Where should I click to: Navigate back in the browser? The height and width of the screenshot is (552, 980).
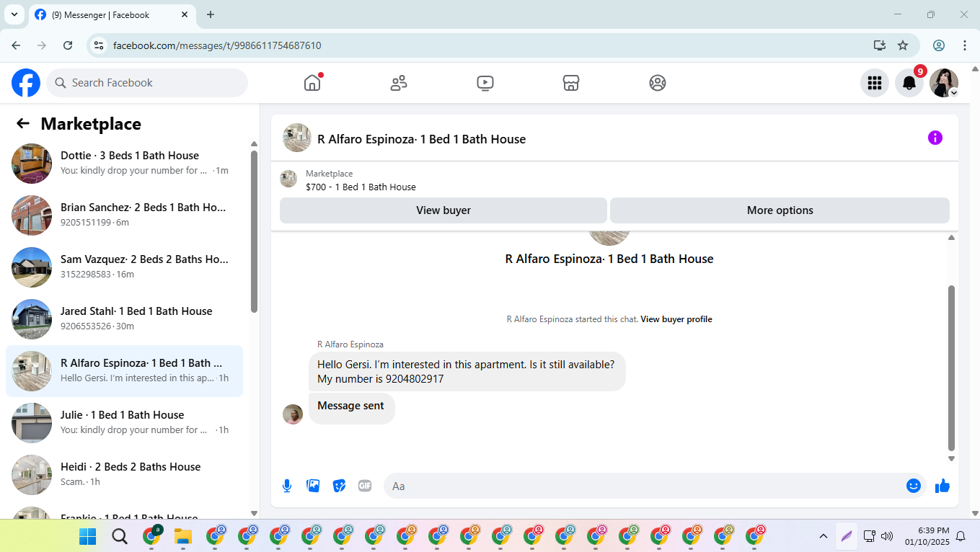[17, 45]
